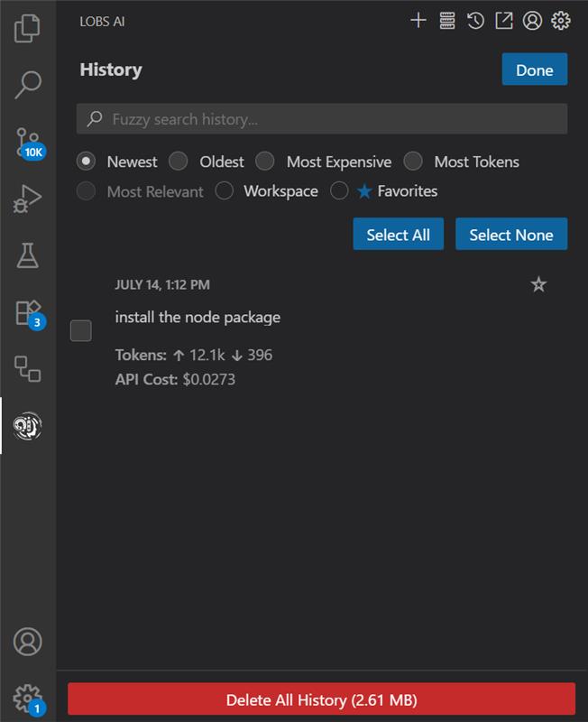Open the Explorer files icon
Viewport: 588px width, 722px height.
[x=28, y=28]
